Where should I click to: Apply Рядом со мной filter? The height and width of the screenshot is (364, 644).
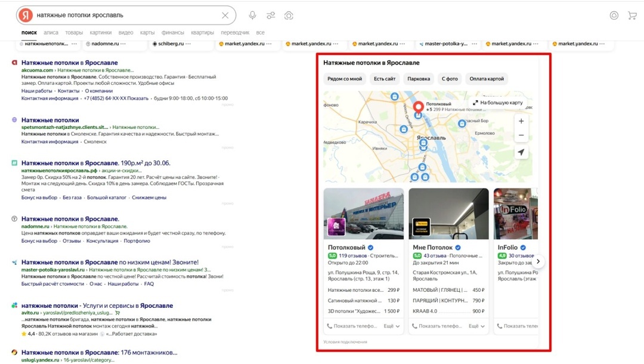coord(345,79)
